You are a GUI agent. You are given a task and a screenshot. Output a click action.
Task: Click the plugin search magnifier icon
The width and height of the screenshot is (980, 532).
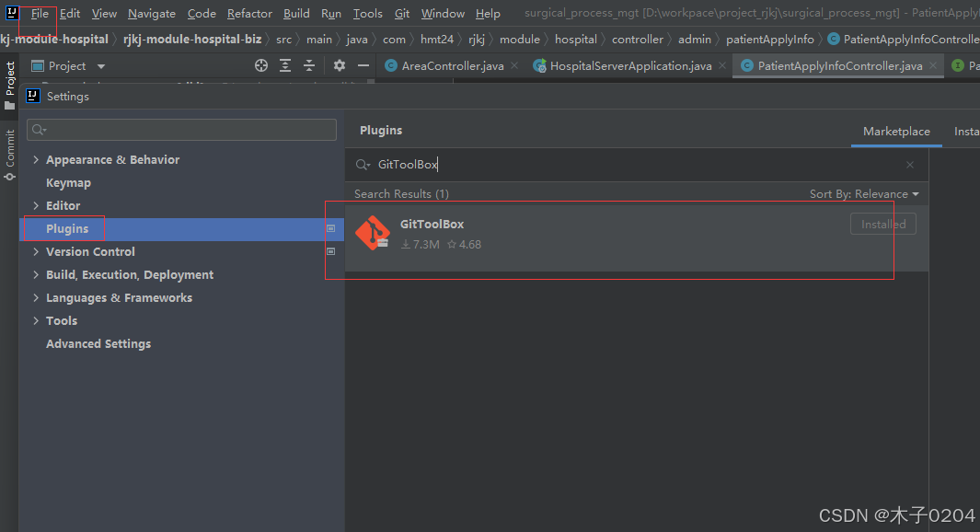coord(363,165)
